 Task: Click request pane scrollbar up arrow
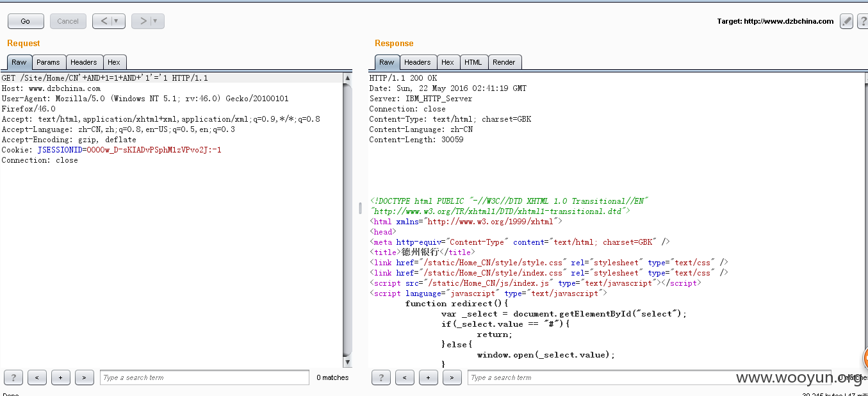point(348,78)
